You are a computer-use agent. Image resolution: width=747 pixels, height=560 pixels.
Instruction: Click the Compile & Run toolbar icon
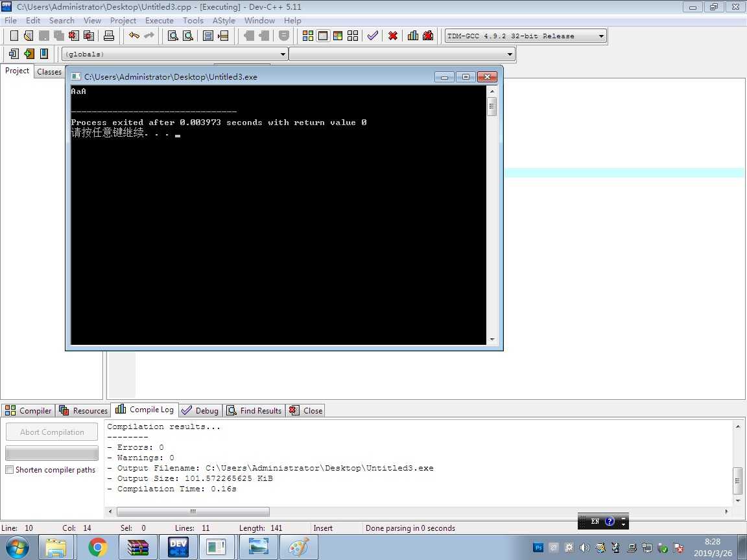(x=338, y=36)
